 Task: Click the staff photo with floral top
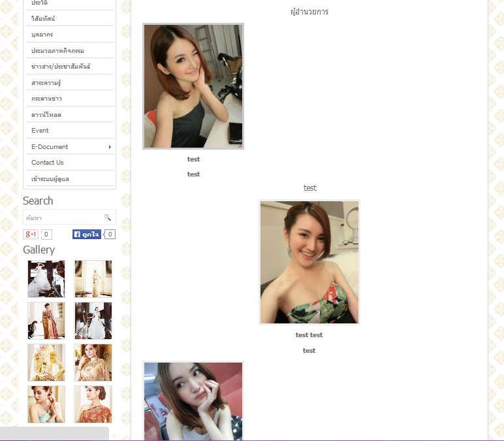tap(309, 262)
